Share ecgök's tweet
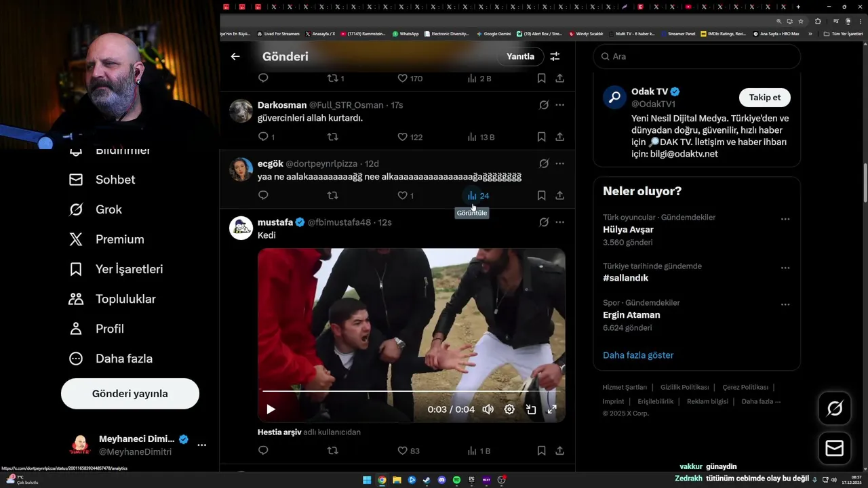The height and width of the screenshot is (488, 868). pyautogui.click(x=559, y=195)
